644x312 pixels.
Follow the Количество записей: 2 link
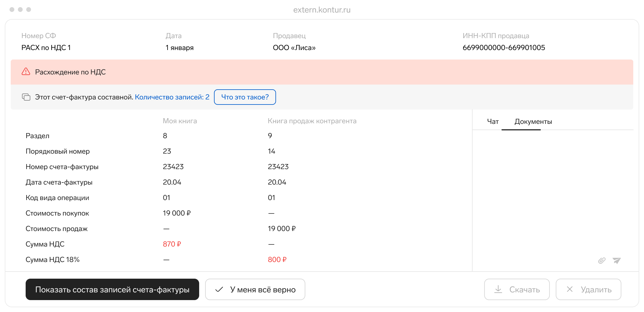tap(172, 97)
